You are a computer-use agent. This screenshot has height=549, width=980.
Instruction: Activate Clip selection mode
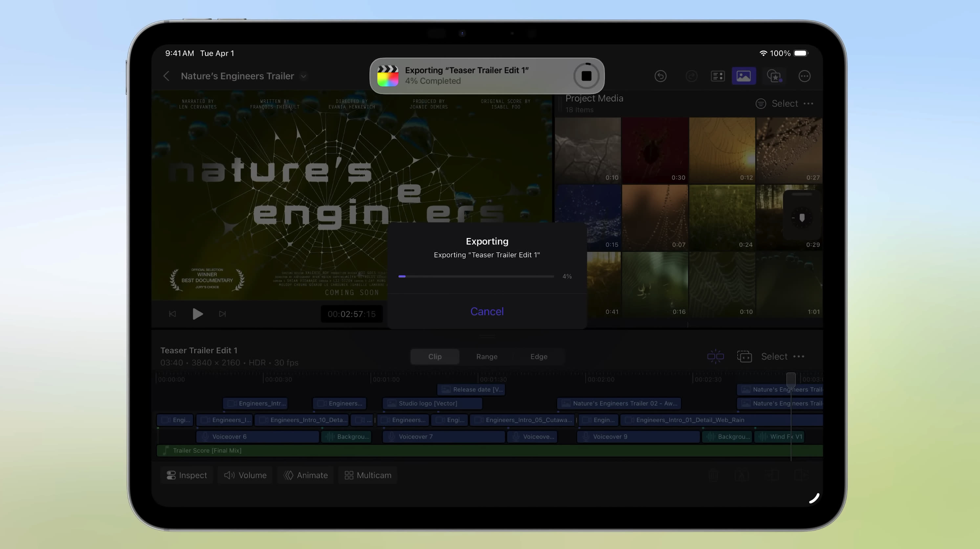[x=434, y=356]
